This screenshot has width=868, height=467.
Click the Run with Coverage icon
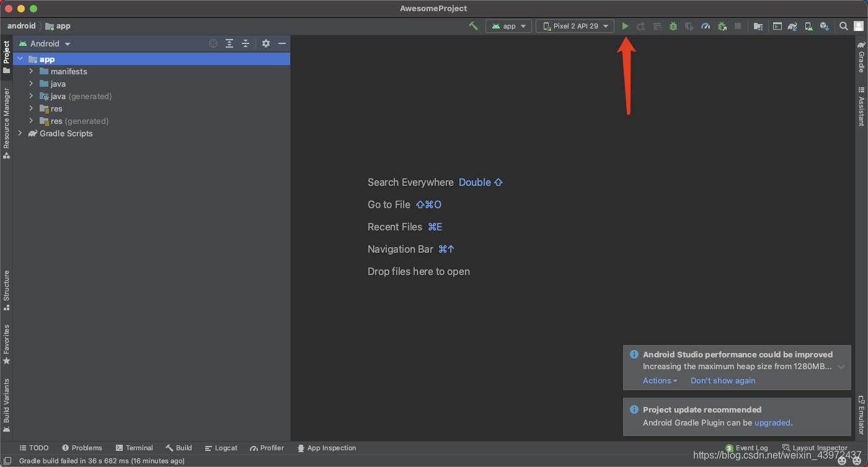tap(689, 26)
